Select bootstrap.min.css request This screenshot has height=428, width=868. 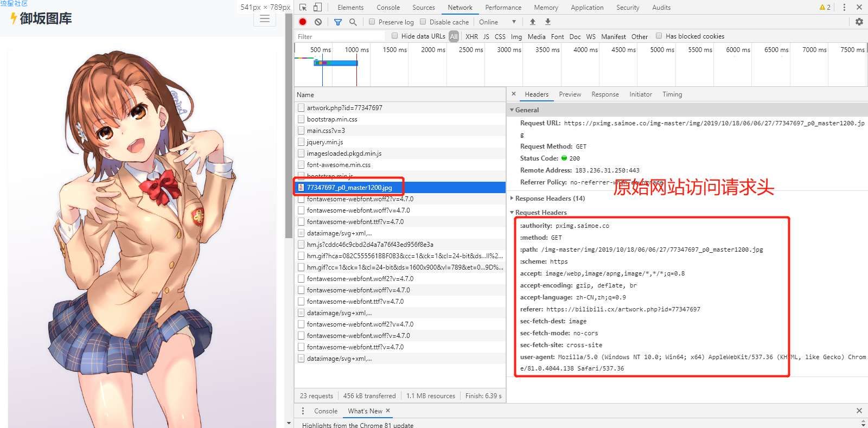[400, 119]
